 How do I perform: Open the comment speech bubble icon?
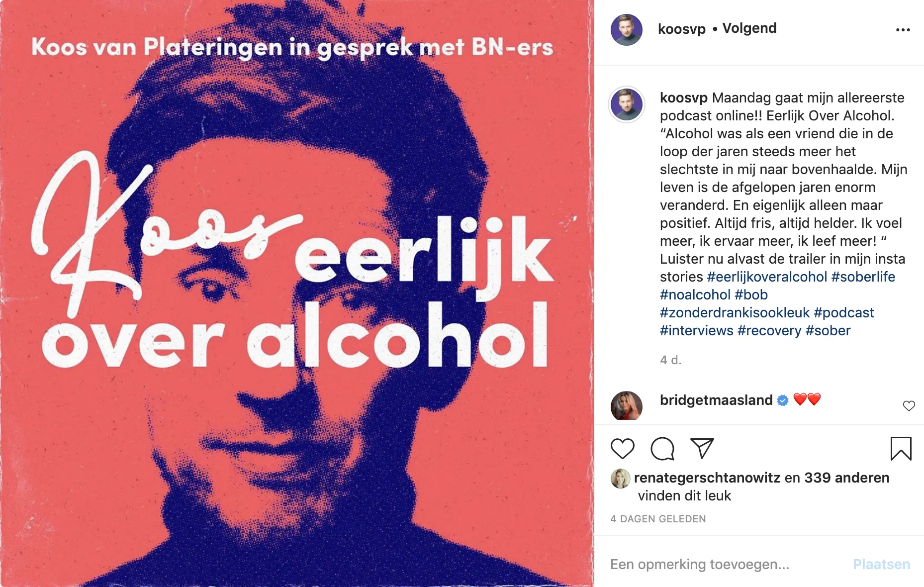click(662, 448)
